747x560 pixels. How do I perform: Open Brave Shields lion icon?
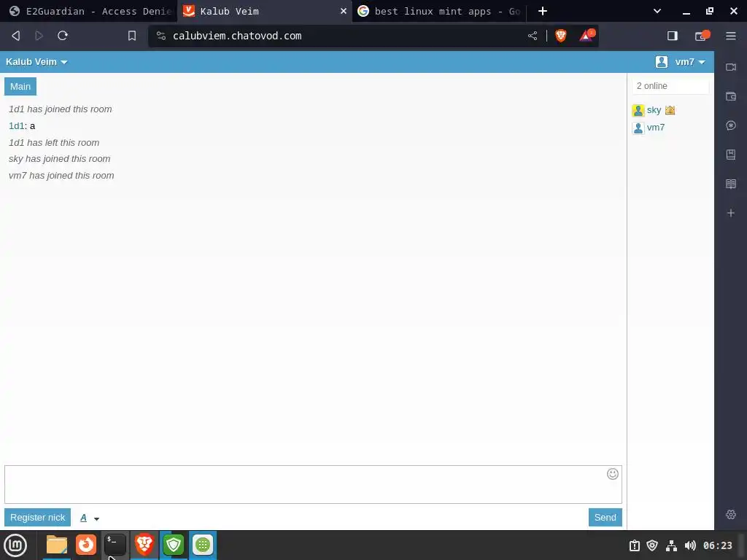click(x=561, y=36)
